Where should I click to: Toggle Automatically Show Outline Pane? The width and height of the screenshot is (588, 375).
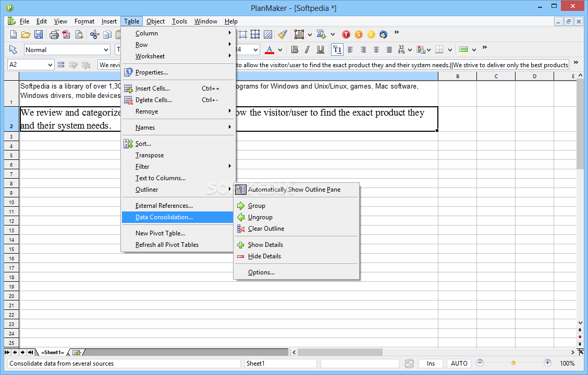click(x=296, y=190)
